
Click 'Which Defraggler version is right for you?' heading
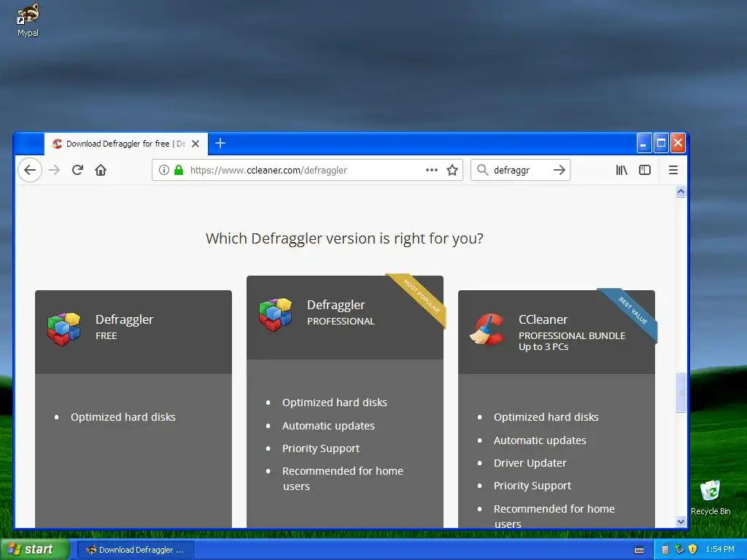(x=344, y=238)
